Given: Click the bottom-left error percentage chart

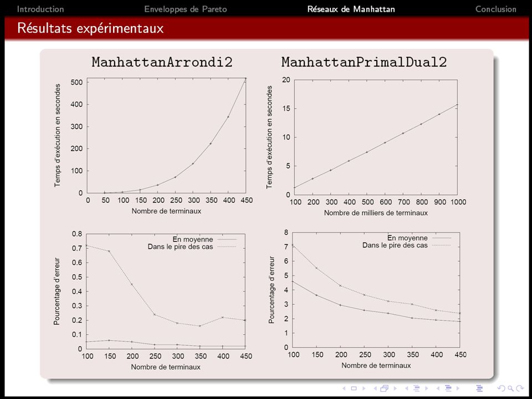Looking at the screenshot, I should point(166,291).
